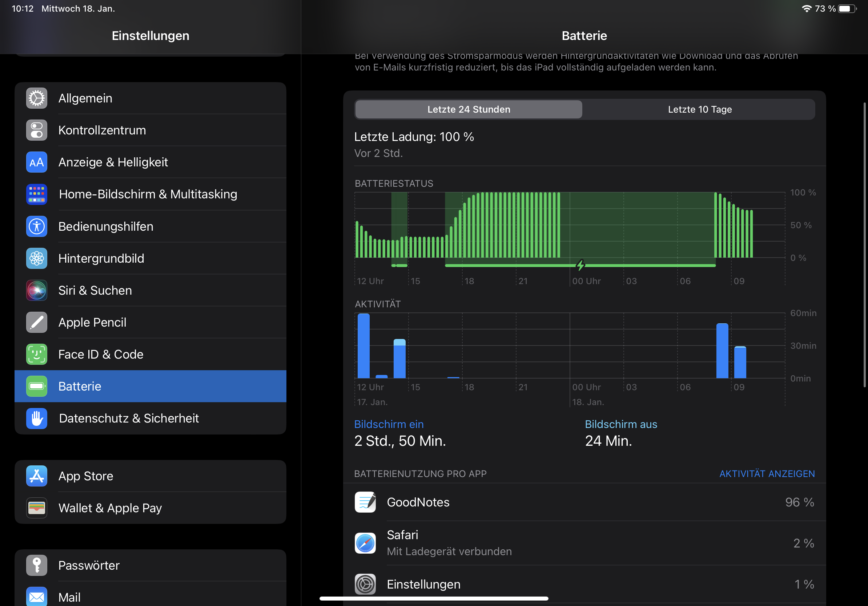Viewport: 868px width, 606px height.
Task: Select the Bedienungshilfen accessibility icon
Action: pos(37,226)
